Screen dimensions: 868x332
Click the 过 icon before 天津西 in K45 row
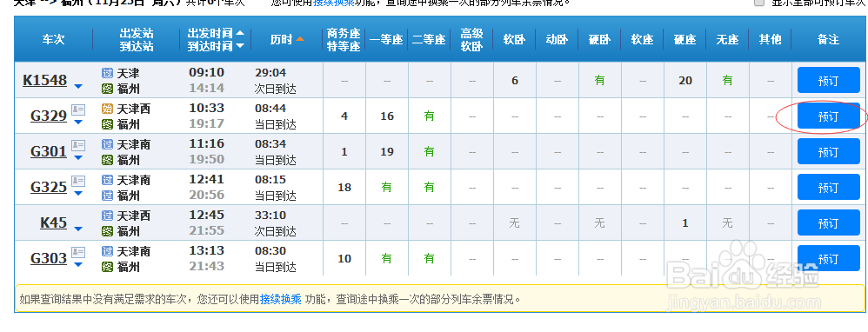point(107,216)
